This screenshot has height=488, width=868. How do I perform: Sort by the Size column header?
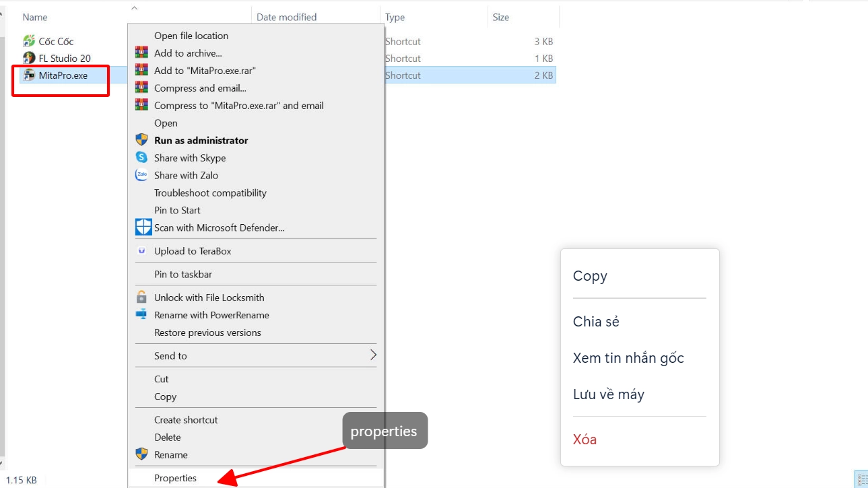(501, 17)
